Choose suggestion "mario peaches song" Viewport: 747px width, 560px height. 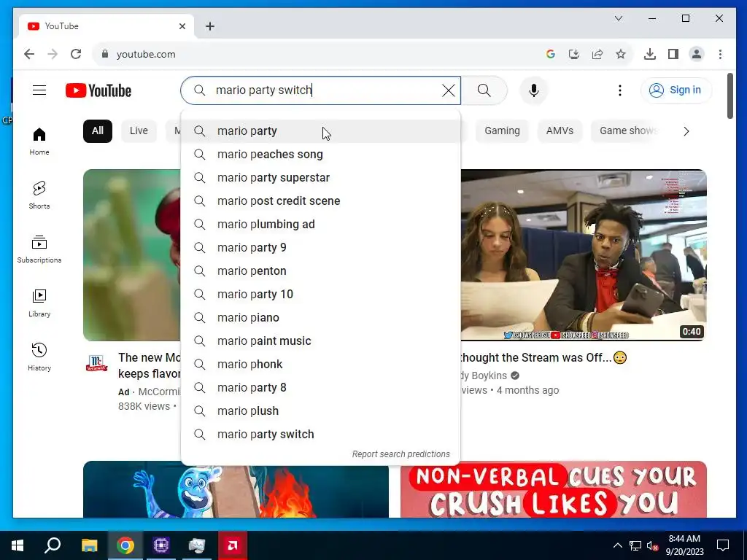pos(321,155)
